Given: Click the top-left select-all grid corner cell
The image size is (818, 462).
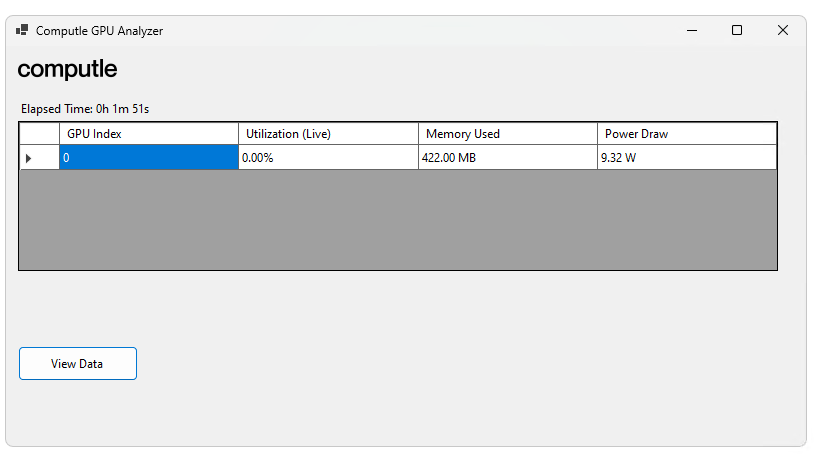Looking at the screenshot, I should (x=39, y=134).
